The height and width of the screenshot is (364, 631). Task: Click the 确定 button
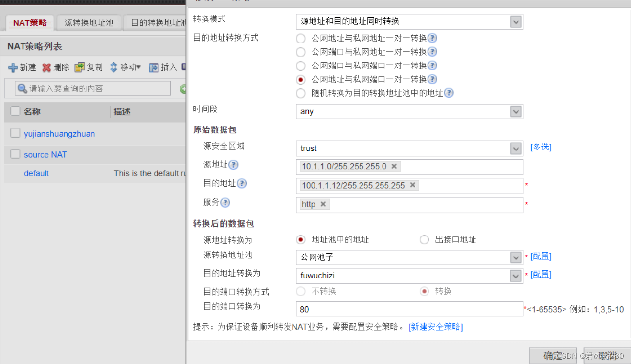[553, 356]
